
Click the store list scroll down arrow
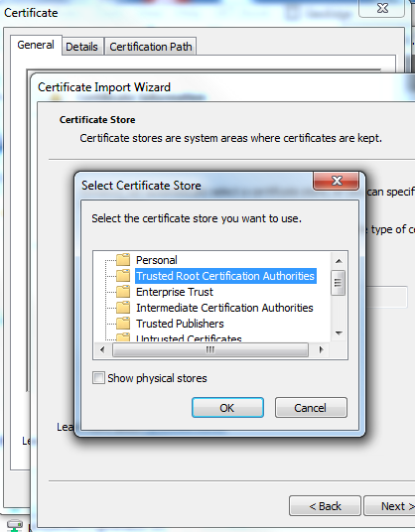(x=339, y=333)
